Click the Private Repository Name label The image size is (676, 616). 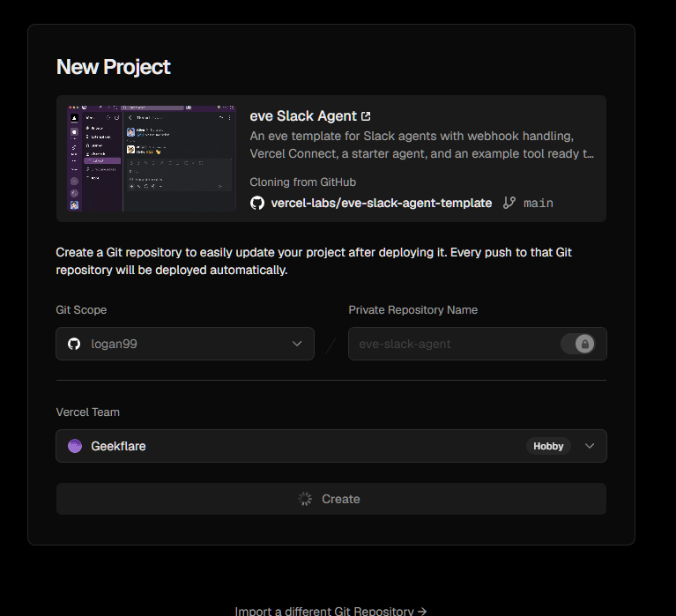click(x=413, y=310)
